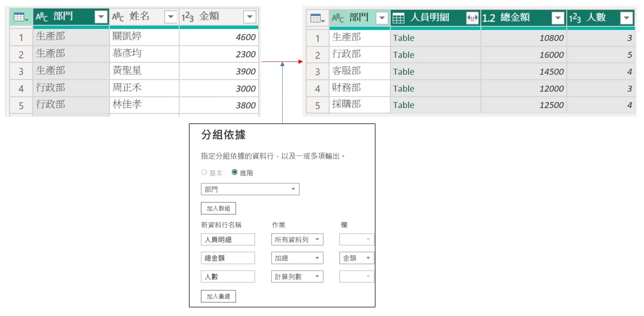
Task: Click the Table link in 生產部 row
Action: click(403, 38)
